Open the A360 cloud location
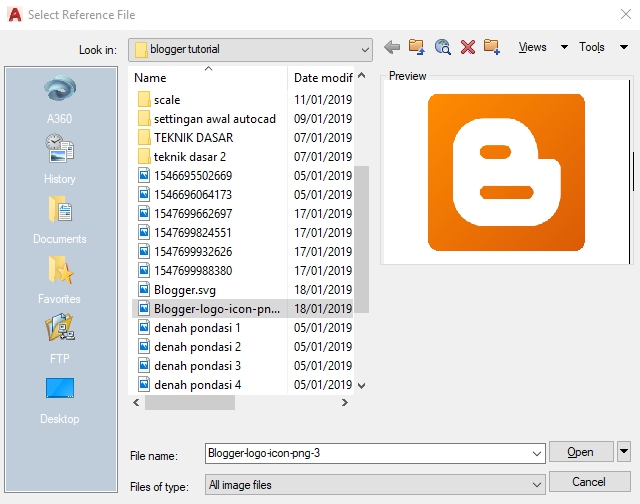Viewport: 640px width, 504px height. tap(60, 100)
